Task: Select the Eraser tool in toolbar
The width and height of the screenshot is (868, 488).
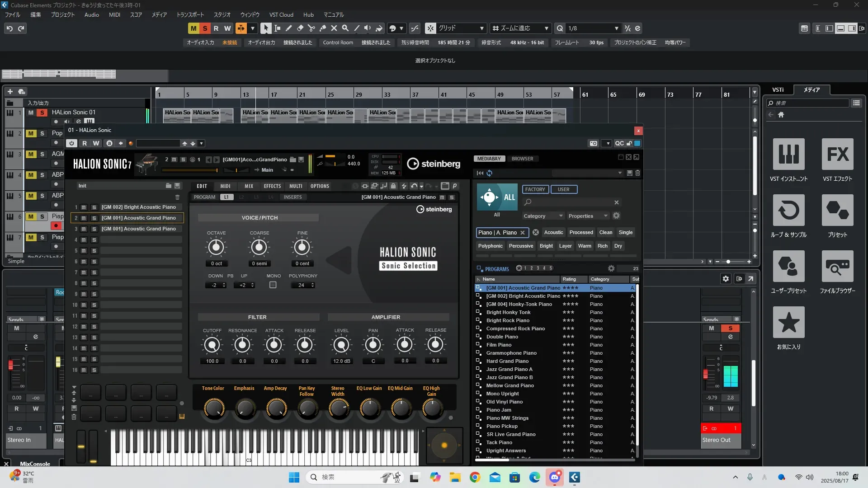Action: click(x=300, y=28)
